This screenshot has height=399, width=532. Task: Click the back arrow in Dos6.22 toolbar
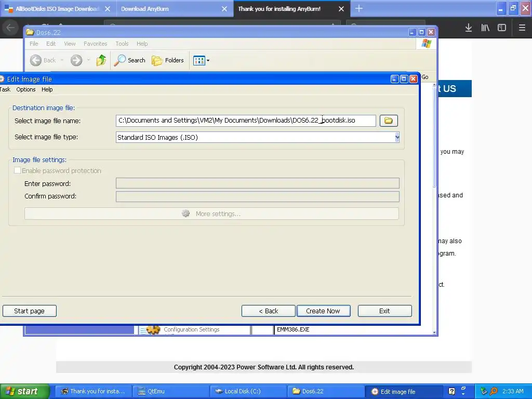tap(36, 60)
